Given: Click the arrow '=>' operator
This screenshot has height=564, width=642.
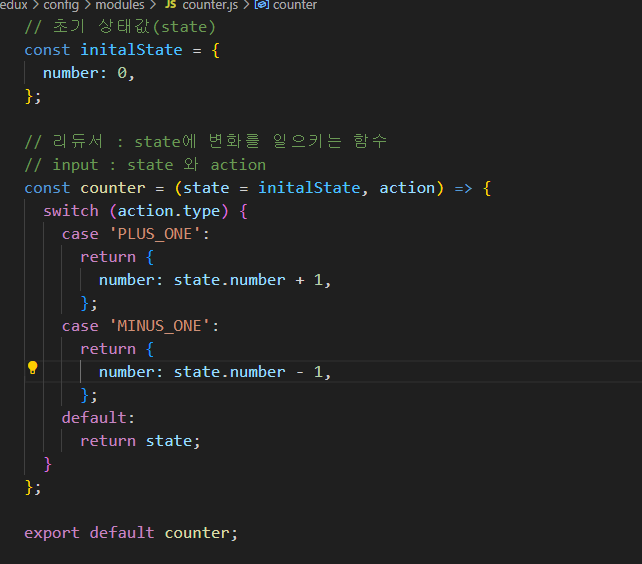Looking at the screenshot, I should (463, 188).
